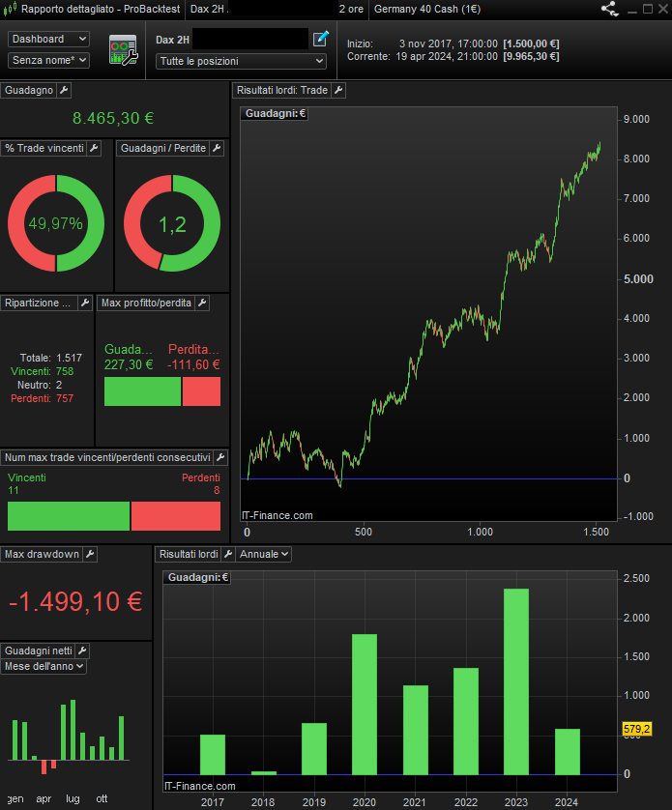Image resolution: width=672 pixels, height=810 pixels.
Task: Click the green Guada... 227,30 € bar
Action: click(142, 391)
